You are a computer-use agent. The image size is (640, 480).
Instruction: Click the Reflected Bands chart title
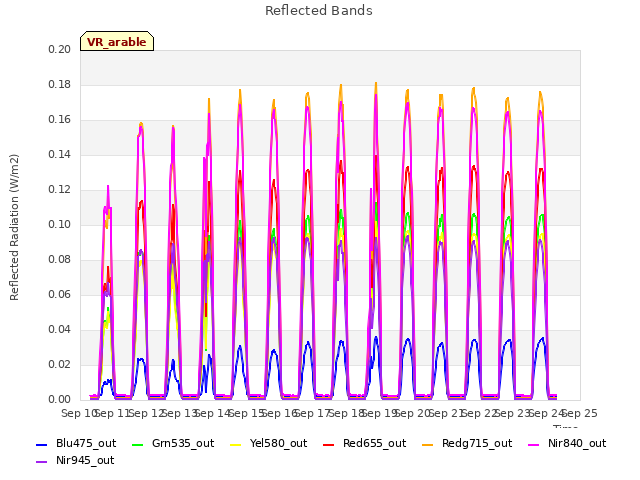pos(319,11)
